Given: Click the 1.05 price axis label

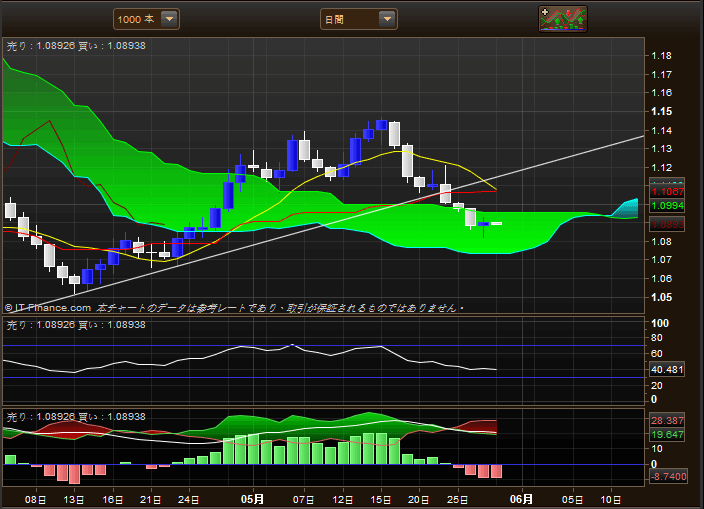Looking at the screenshot, I should point(661,297).
